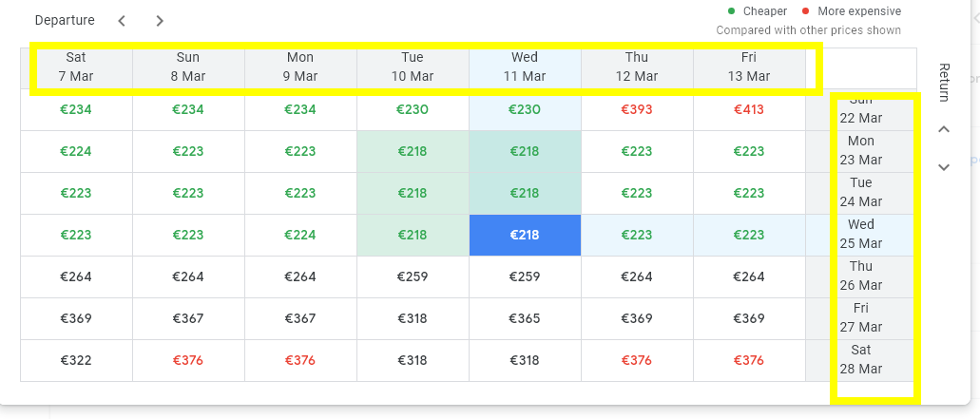Pick the €365 Wednesday fare
The image size is (980, 419).
click(525, 318)
